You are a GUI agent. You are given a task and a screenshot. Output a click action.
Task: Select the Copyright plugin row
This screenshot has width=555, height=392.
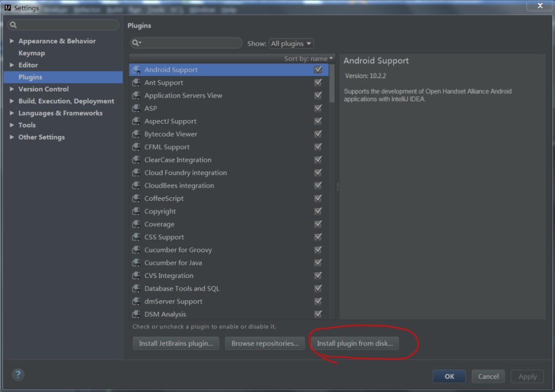coord(229,211)
